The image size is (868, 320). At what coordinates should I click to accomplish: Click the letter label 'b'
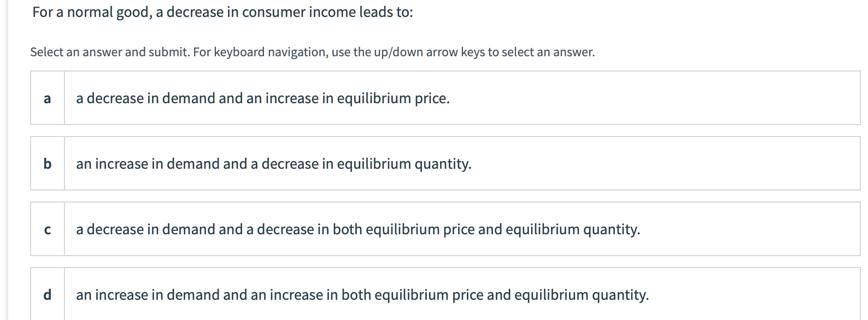(48, 163)
